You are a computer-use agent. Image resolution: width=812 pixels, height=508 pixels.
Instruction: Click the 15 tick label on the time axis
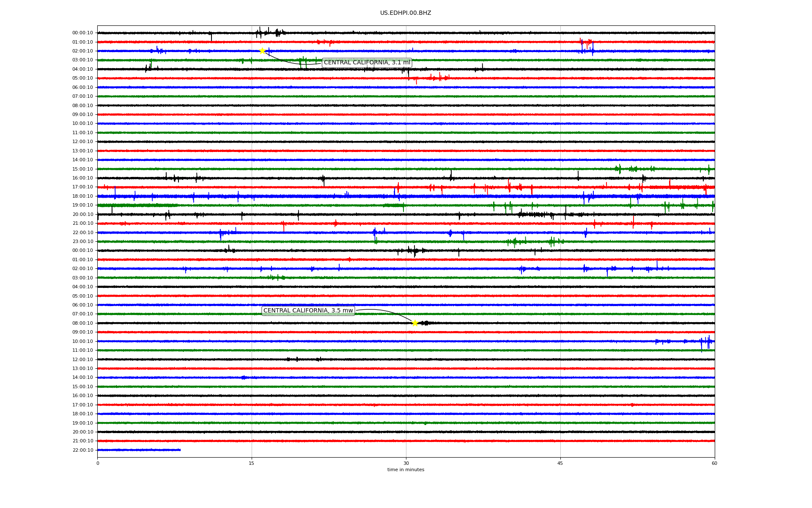point(252,463)
